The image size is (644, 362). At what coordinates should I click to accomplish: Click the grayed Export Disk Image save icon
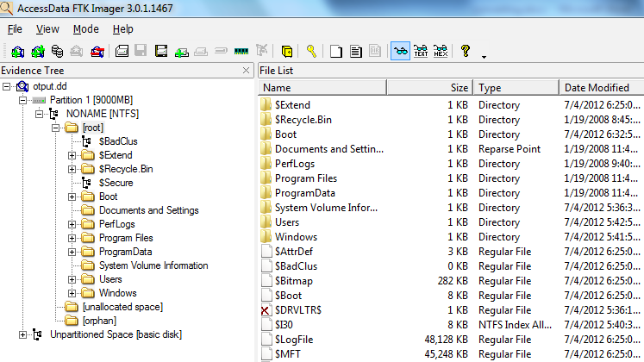[141, 52]
